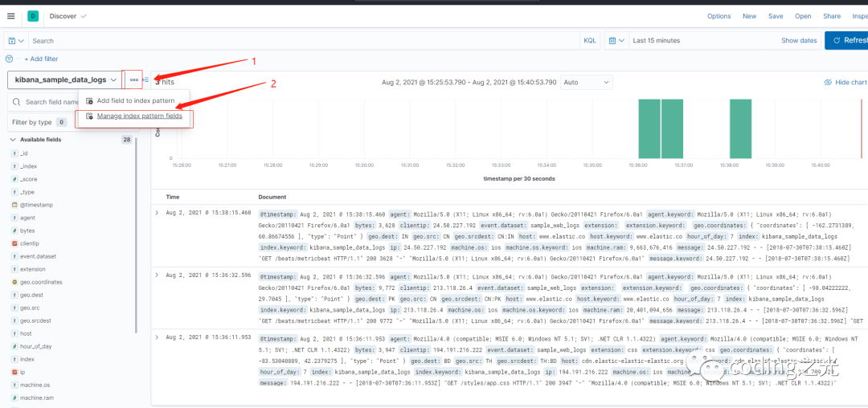Viewport: 868px width, 408px height.
Task: Select the index field name
Action: (x=27, y=359)
